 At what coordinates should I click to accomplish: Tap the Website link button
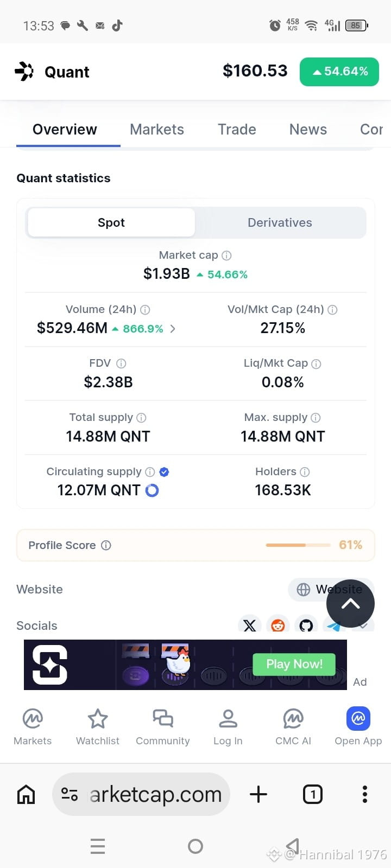pyautogui.click(x=330, y=590)
